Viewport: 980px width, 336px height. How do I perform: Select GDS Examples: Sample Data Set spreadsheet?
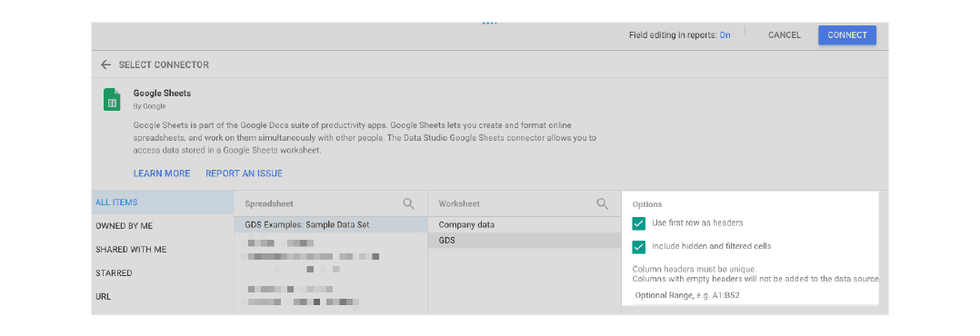[331, 225]
